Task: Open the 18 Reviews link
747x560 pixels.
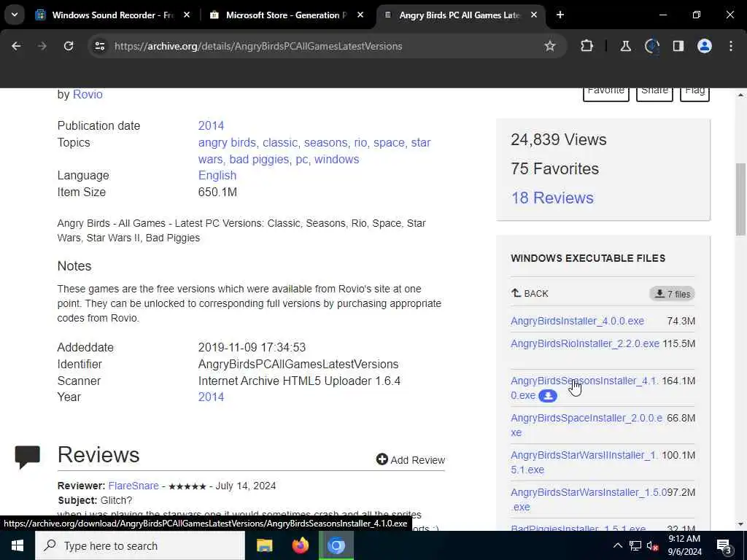Action: tap(552, 198)
